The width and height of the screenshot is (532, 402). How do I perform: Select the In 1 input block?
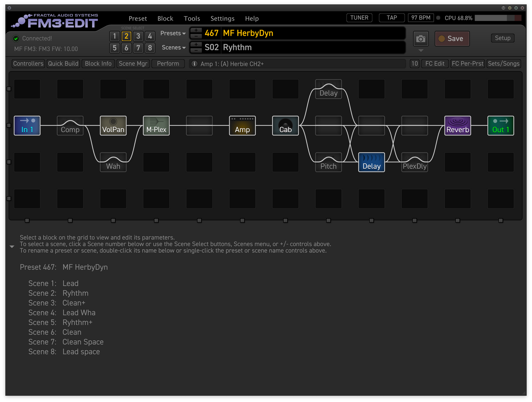coord(27,126)
